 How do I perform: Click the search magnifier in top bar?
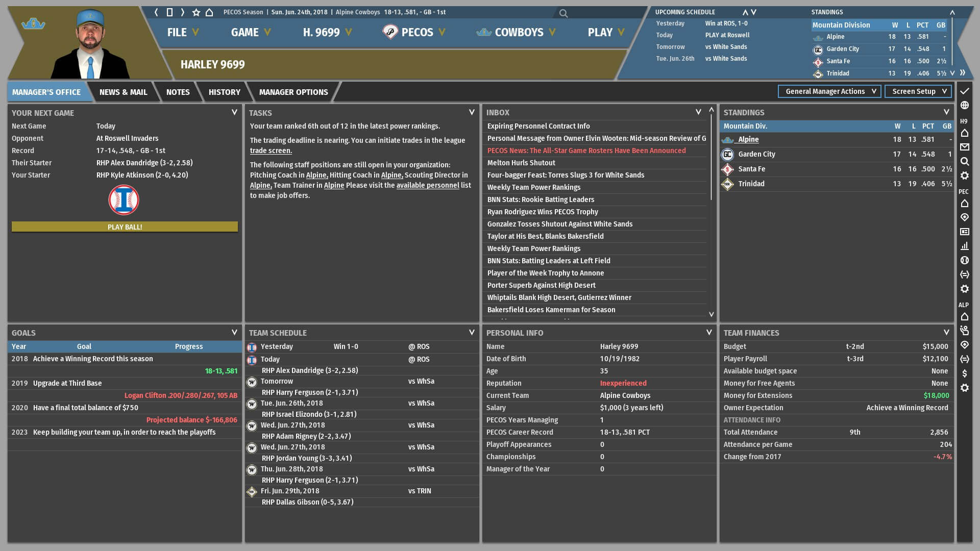(x=563, y=13)
